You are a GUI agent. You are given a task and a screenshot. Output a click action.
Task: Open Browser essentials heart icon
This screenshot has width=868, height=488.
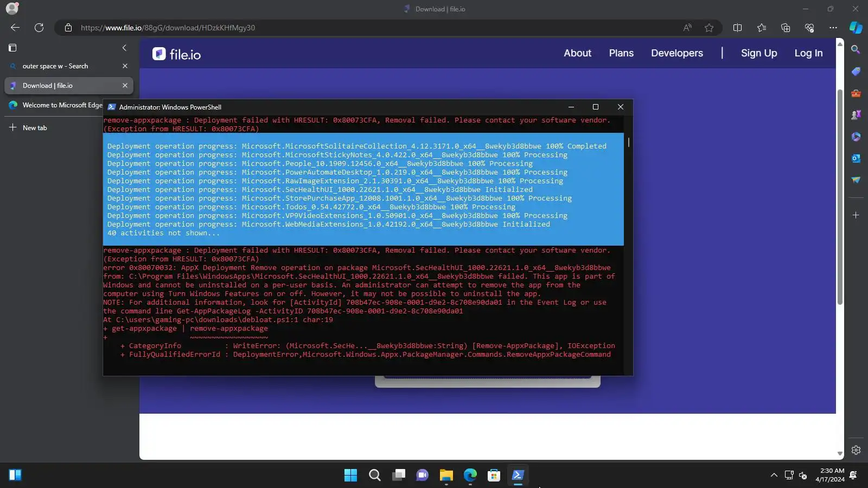point(809,28)
